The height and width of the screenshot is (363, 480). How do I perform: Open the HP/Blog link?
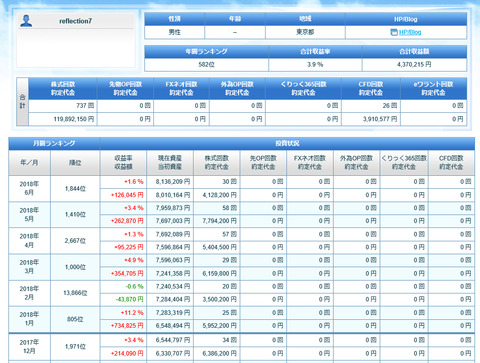(x=410, y=32)
